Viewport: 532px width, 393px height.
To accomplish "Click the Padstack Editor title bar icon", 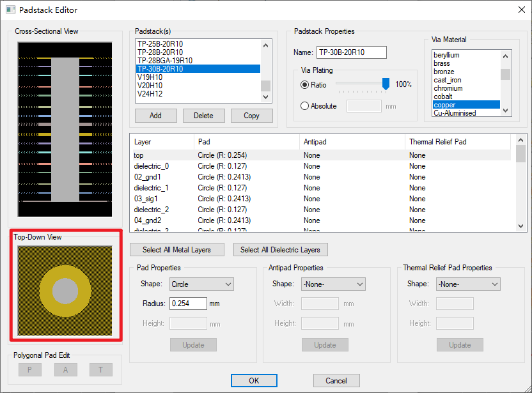I will [x=10, y=10].
